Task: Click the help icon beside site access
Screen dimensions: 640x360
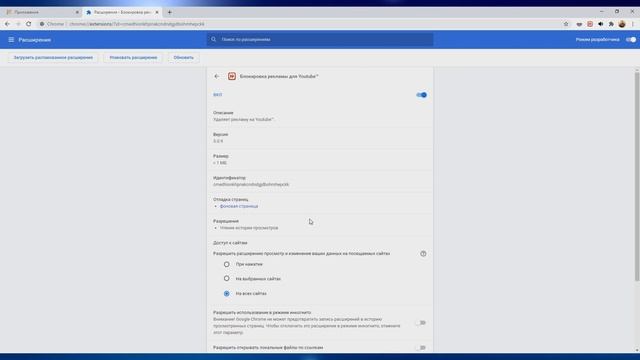Action: point(423,253)
